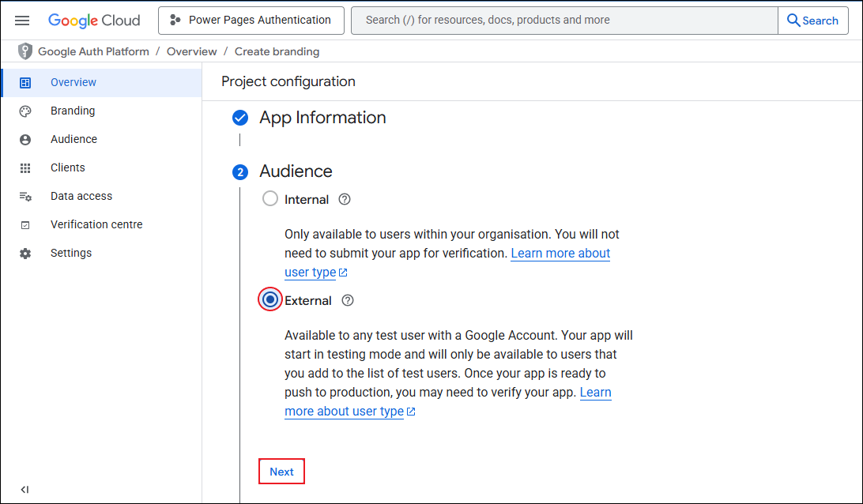Collapse the sidebar navigation panel
This screenshot has height=504, width=863.
click(24, 489)
